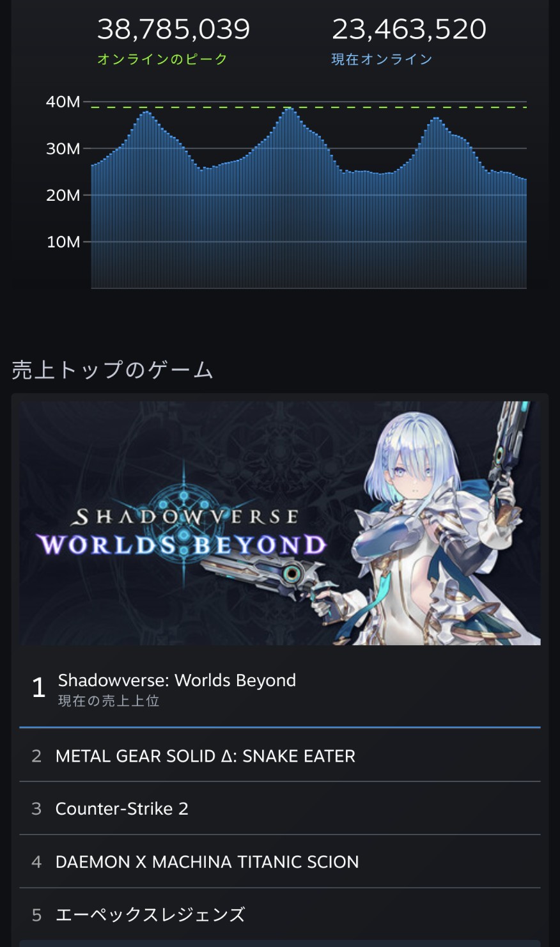Click the current online count 23,463,520
The width and height of the screenshot is (560, 947).
tap(409, 29)
